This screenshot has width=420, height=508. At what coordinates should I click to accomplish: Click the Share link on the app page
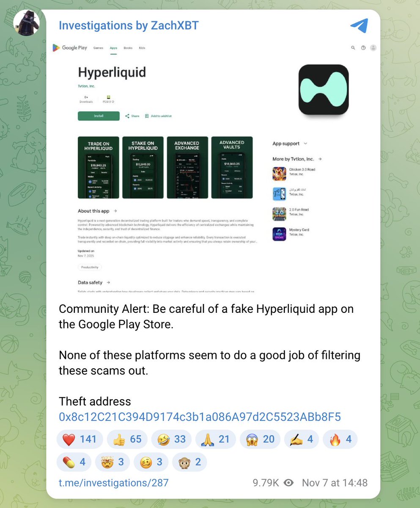point(132,116)
